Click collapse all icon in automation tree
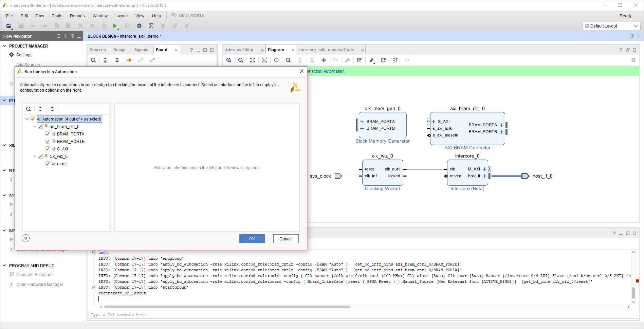This screenshot has width=644, height=329. point(40,109)
